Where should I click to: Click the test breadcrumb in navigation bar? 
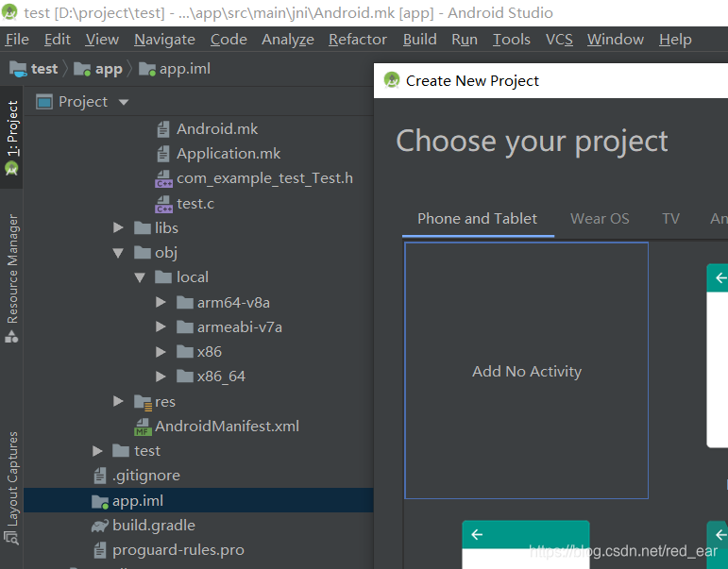[x=34, y=69]
